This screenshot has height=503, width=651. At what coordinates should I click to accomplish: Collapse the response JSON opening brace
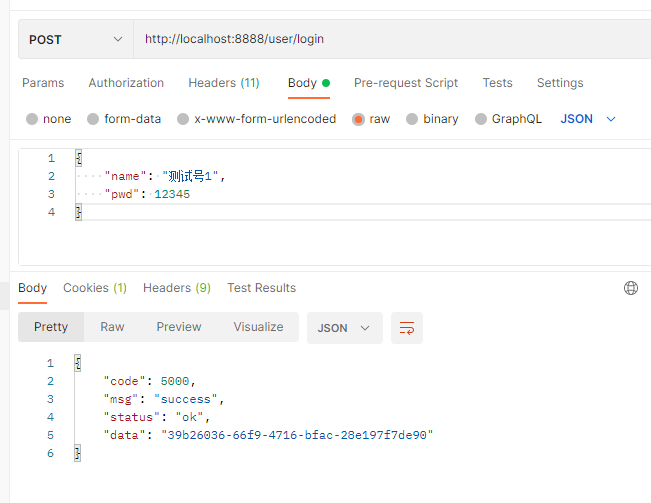tap(78, 363)
